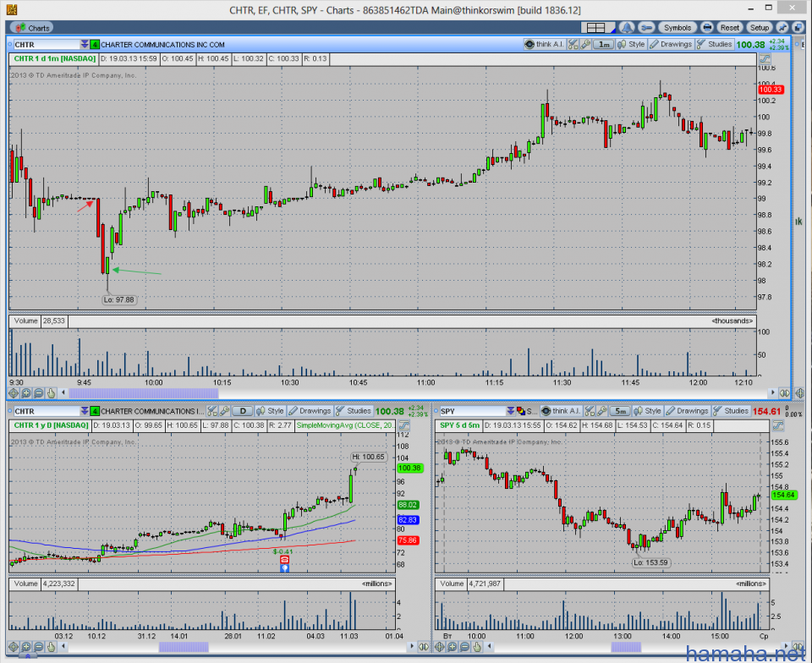
Task: Click the print icon in top toolbar
Action: [707, 28]
